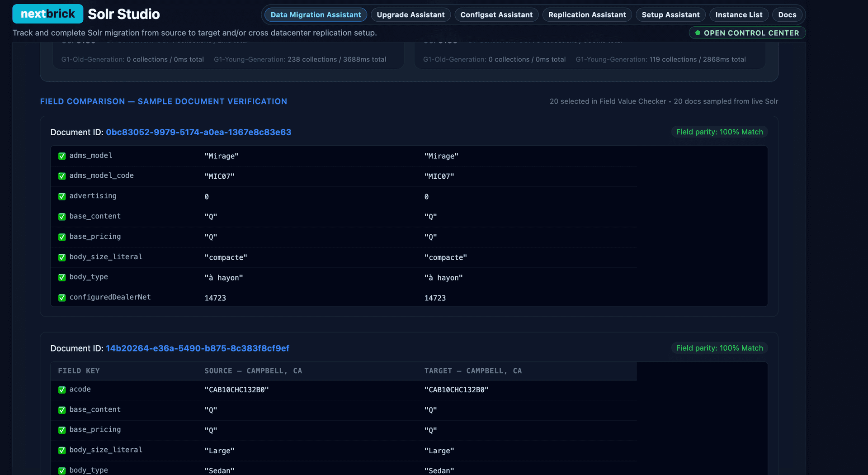Select the target value "CAB10CHC132B0"

(456, 390)
